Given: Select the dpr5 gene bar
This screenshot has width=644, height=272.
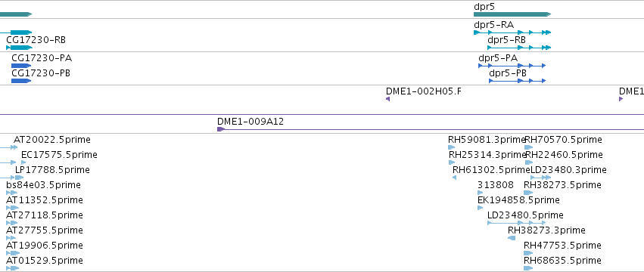Looking at the screenshot, I should (512, 14).
